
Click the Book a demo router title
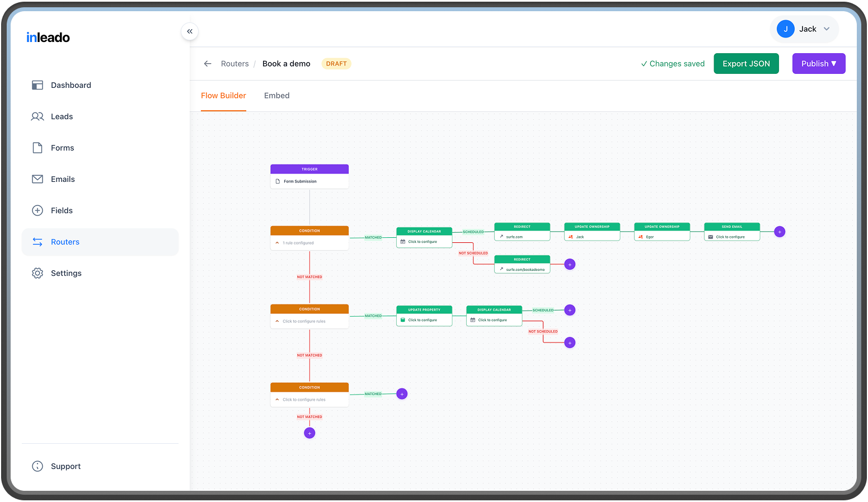click(x=287, y=64)
